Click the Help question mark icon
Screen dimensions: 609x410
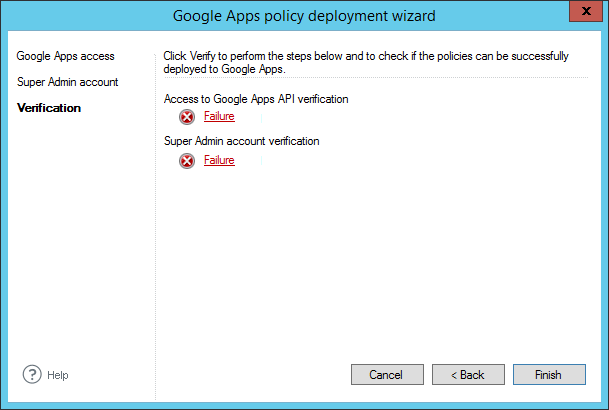pos(32,374)
